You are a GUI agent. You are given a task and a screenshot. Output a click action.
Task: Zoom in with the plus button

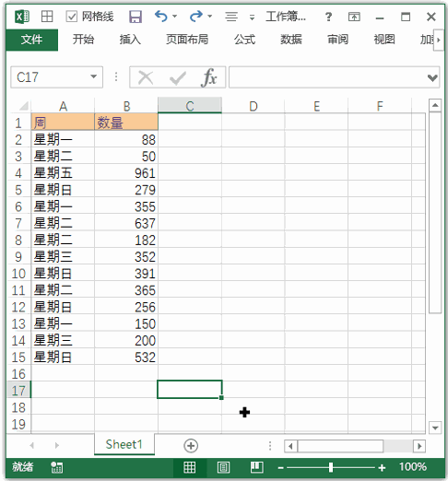click(x=382, y=468)
